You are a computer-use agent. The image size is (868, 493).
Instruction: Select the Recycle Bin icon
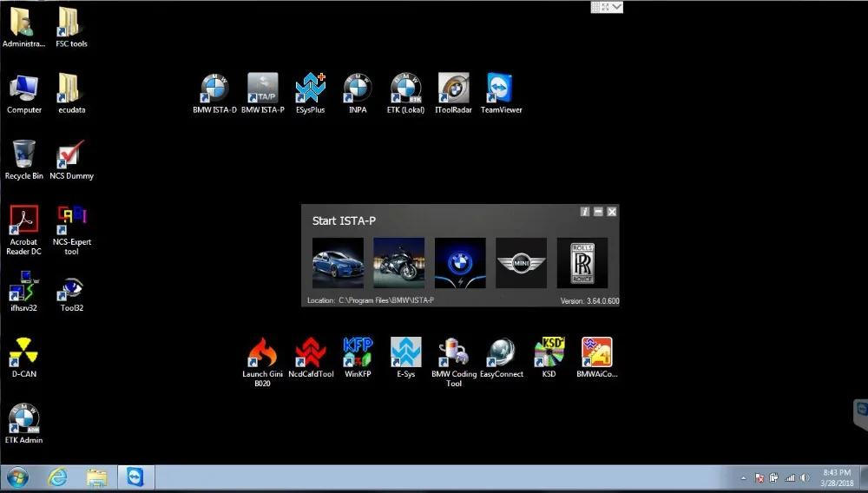click(23, 160)
